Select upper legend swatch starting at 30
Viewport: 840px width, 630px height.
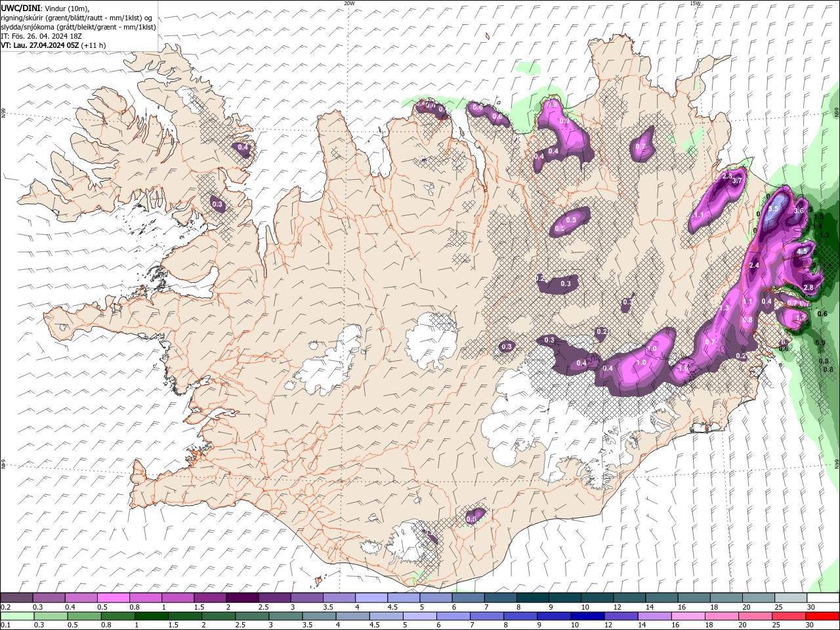coord(824,598)
